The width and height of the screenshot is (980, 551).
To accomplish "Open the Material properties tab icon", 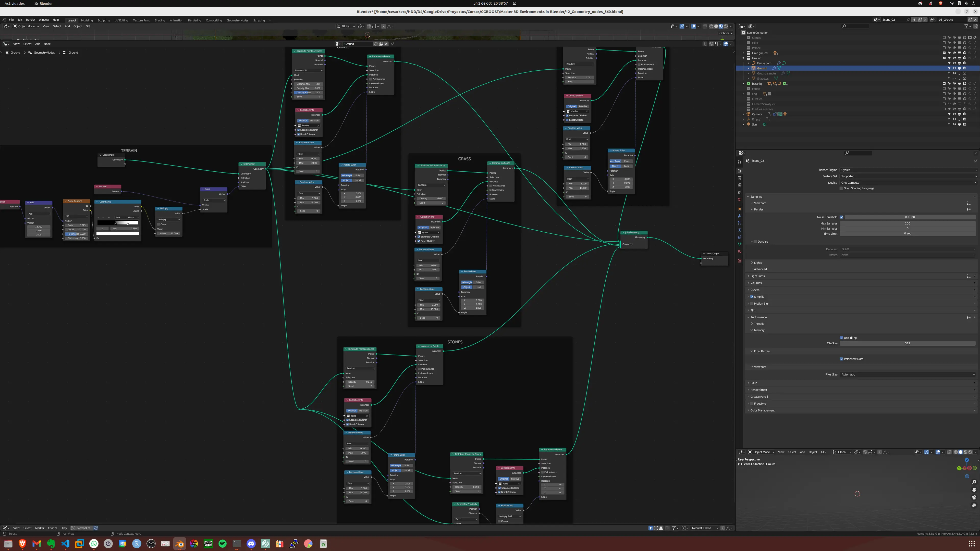I will coord(740,252).
